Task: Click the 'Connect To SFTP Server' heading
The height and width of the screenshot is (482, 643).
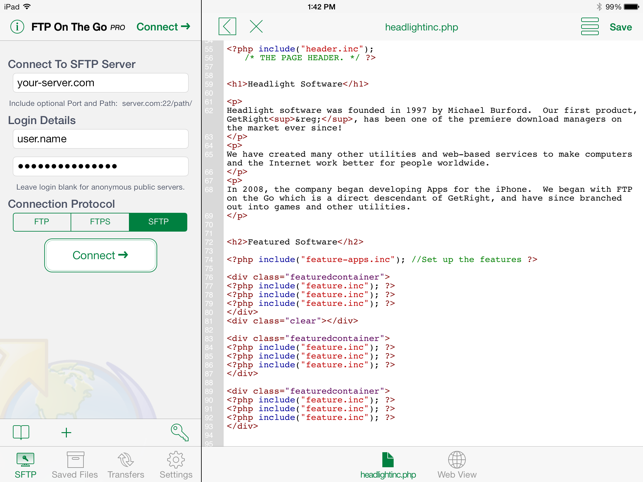Action: [72, 64]
